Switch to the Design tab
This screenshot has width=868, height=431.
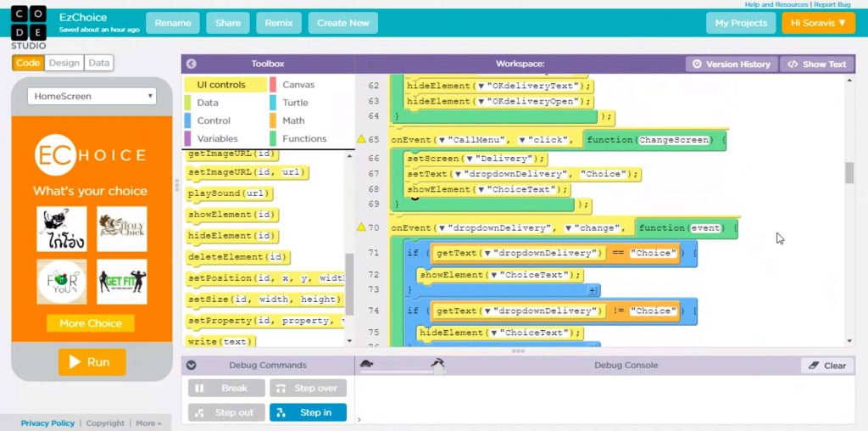click(x=64, y=63)
